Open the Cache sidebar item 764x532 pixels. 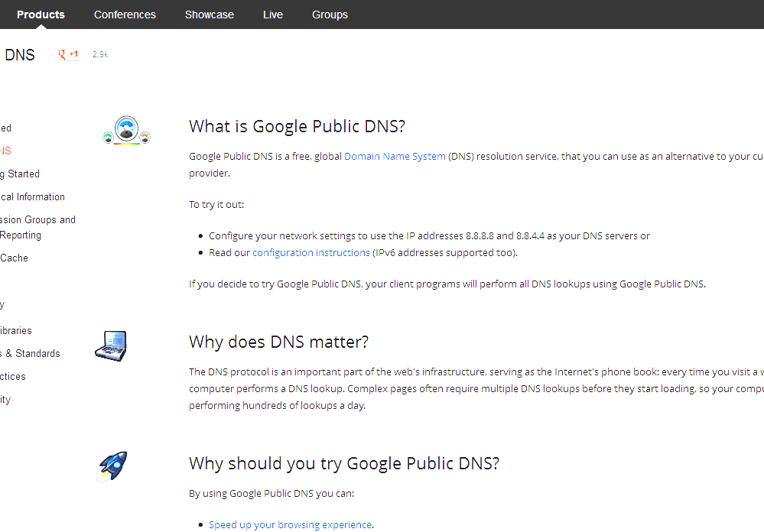click(14, 258)
